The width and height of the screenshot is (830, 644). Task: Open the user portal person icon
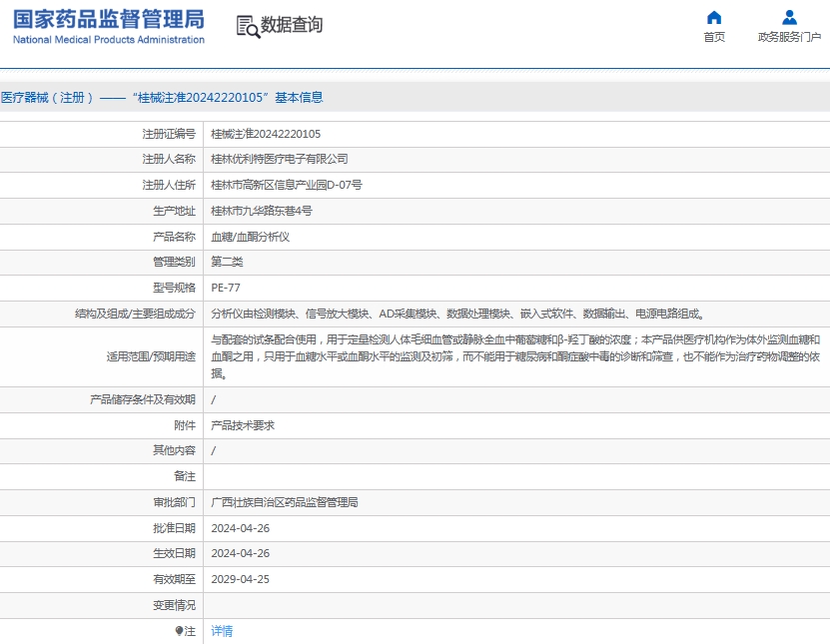789,17
